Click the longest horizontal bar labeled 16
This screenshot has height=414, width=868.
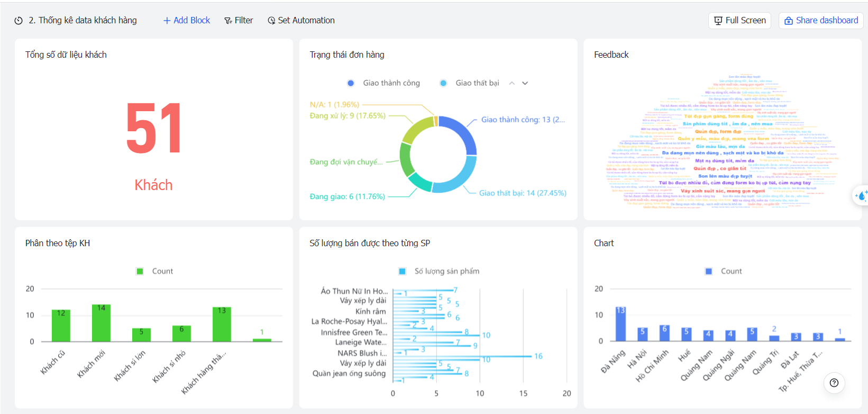(x=462, y=356)
